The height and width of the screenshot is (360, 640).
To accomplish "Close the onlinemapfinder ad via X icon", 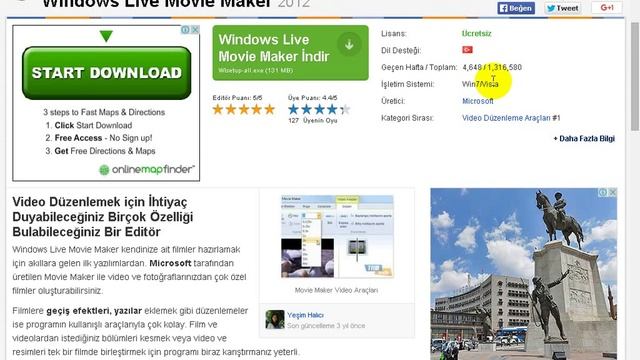I will [x=196, y=30].
